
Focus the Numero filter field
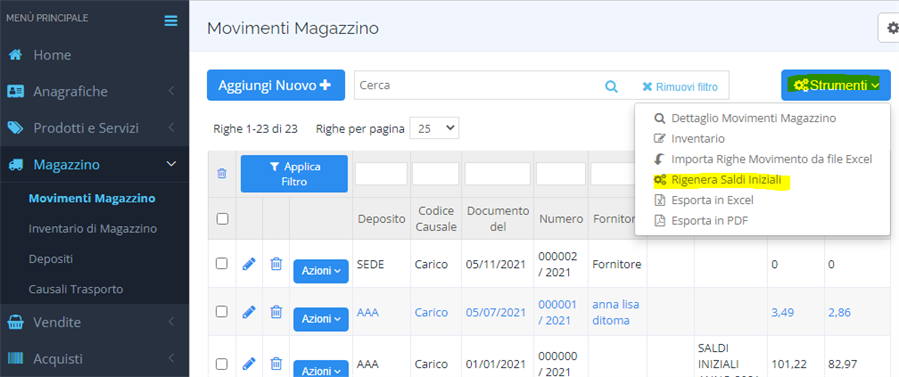561,174
